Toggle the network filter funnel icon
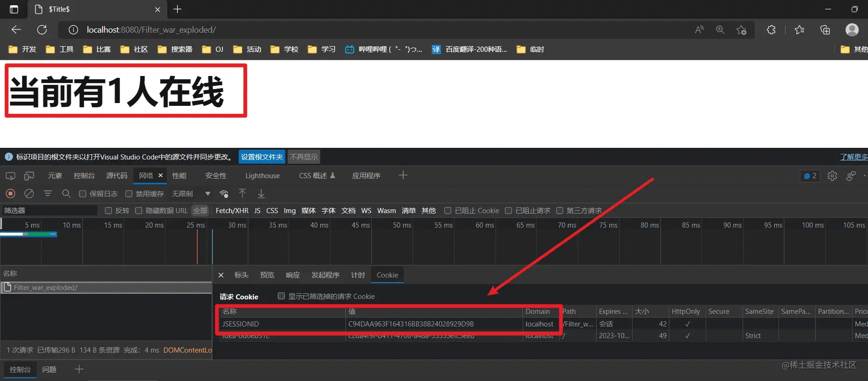Viewport: 868px width, 381px height. click(x=48, y=194)
